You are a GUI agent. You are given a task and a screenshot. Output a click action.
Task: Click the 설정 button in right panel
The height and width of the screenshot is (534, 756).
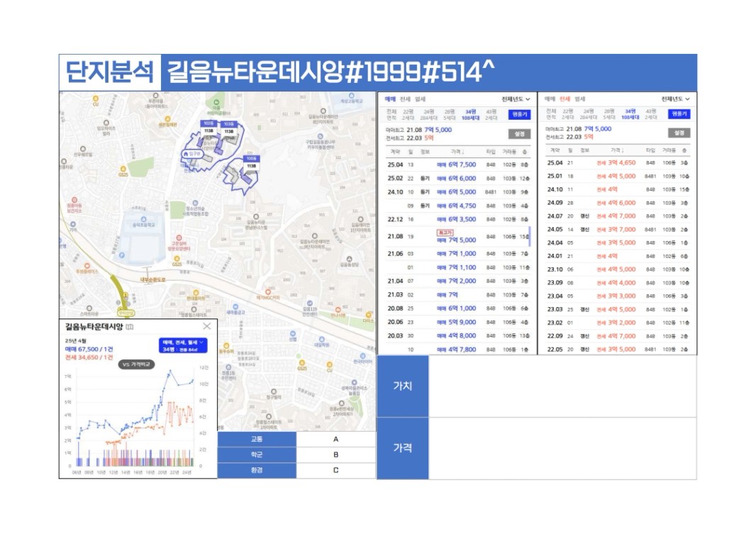tap(679, 133)
